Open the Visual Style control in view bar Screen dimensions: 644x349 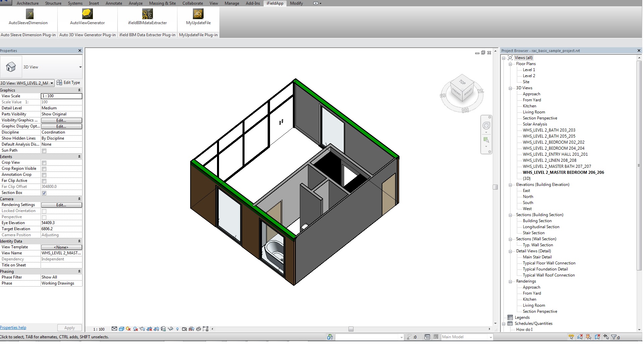click(x=121, y=329)
